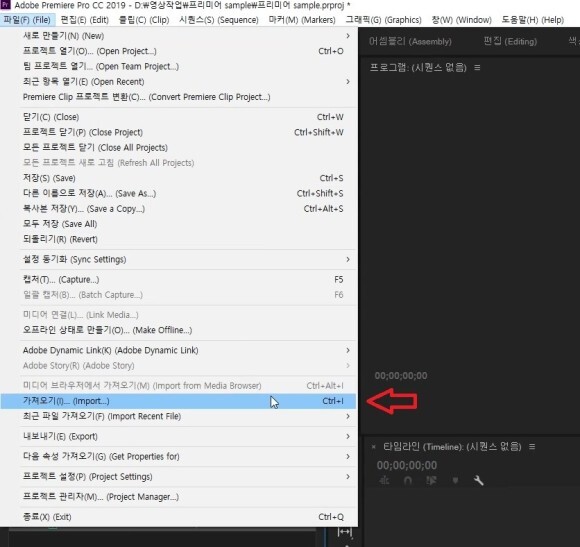Expand the Sync Settings submenu arrow
The height and width of the screenshot is (547, 580).
(x=348, y=260)
